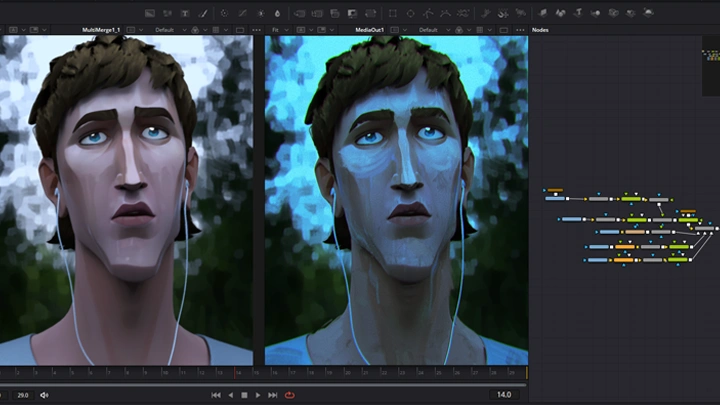The width and height of the screenshot is (720, 405).
Task: Play the composition forward
Action: (x=258, y=395)
